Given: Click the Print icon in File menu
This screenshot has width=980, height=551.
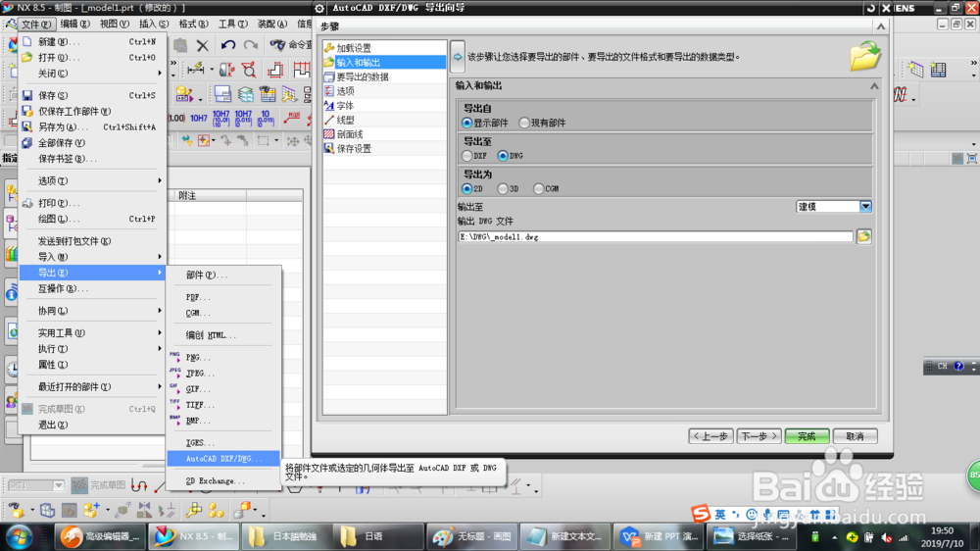Looking at the screenshot, I should pos(26,203).
